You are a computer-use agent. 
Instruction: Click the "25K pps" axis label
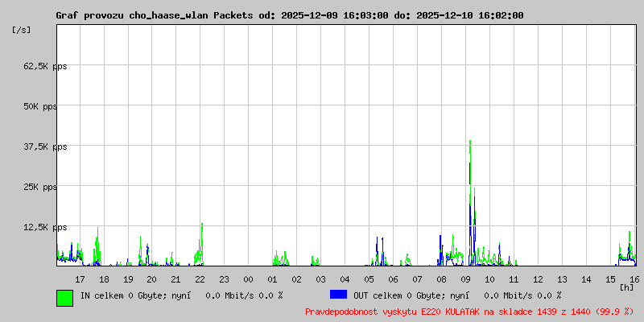point(40,188)
